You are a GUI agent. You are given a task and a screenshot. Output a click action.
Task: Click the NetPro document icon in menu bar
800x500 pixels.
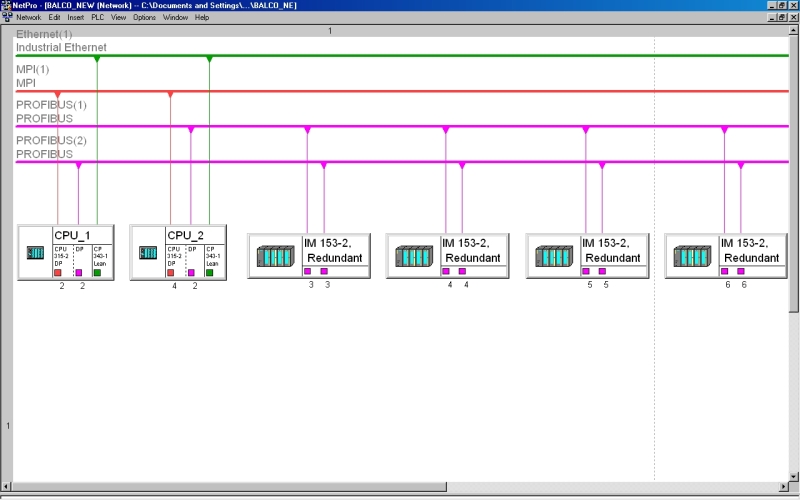click(x=7, y=17)
